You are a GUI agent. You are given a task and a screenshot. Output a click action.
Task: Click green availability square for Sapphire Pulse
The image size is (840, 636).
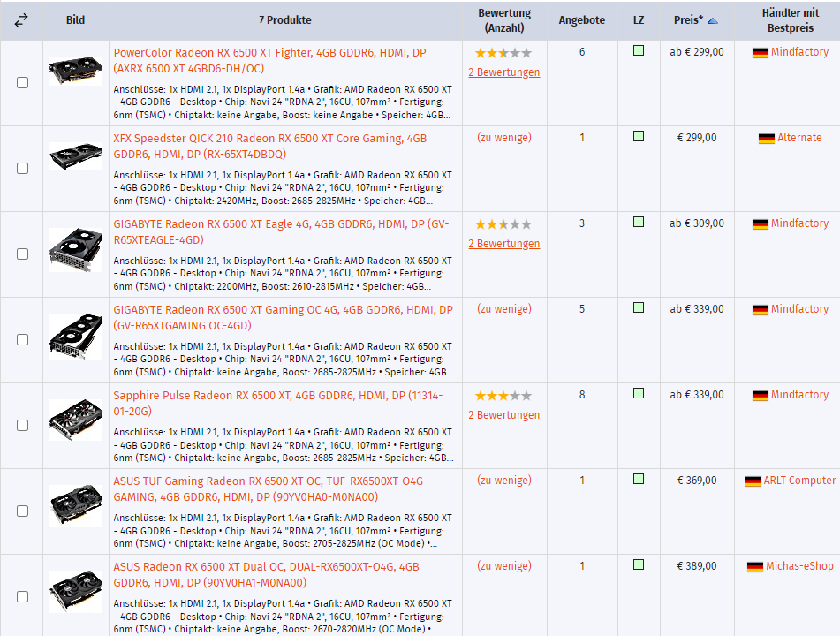(638, 394)
